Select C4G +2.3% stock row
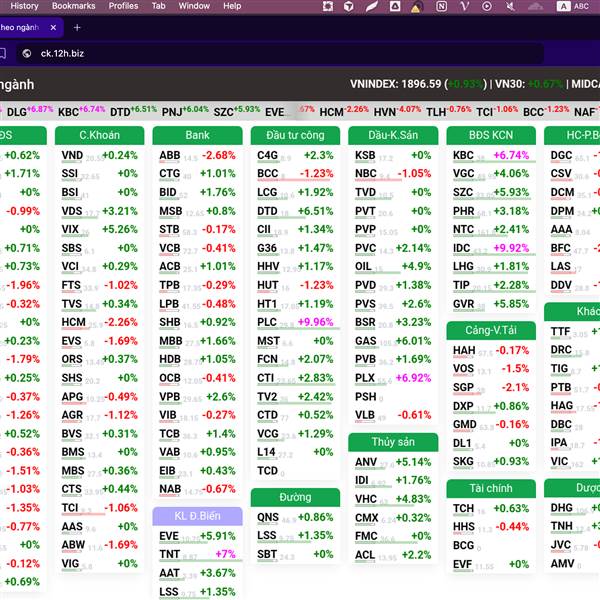The width and height of the screenshot is (600, 600). tap(295, 155)
